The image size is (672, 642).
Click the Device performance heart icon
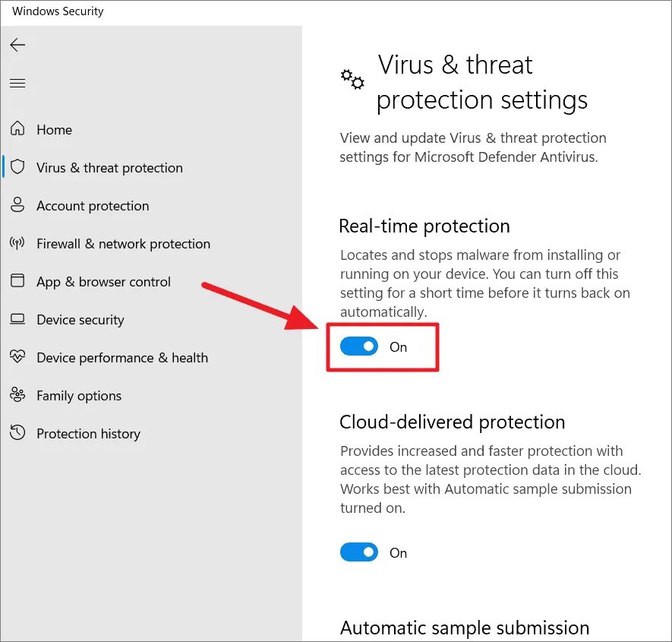point(17,357)
